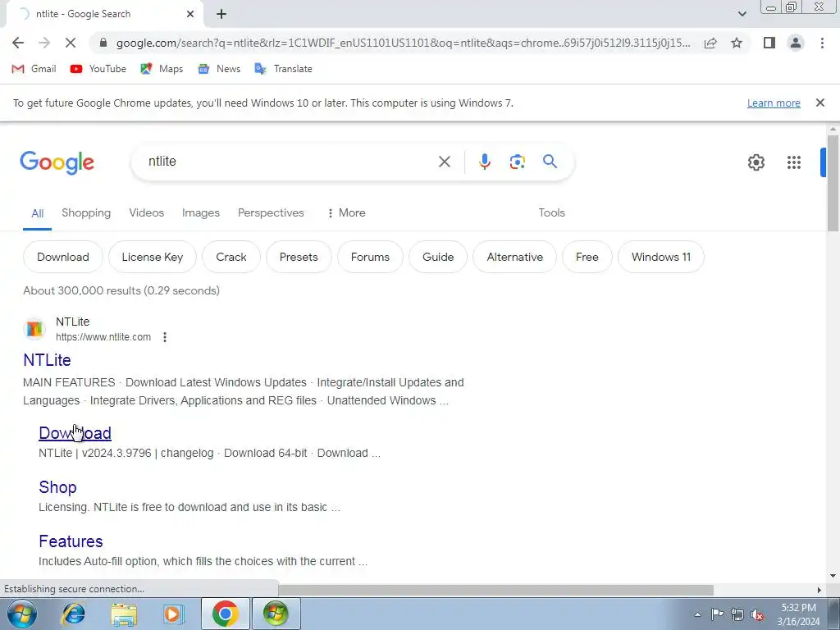Open volume control in system tray
840x630 pixels.
point(757,614)
